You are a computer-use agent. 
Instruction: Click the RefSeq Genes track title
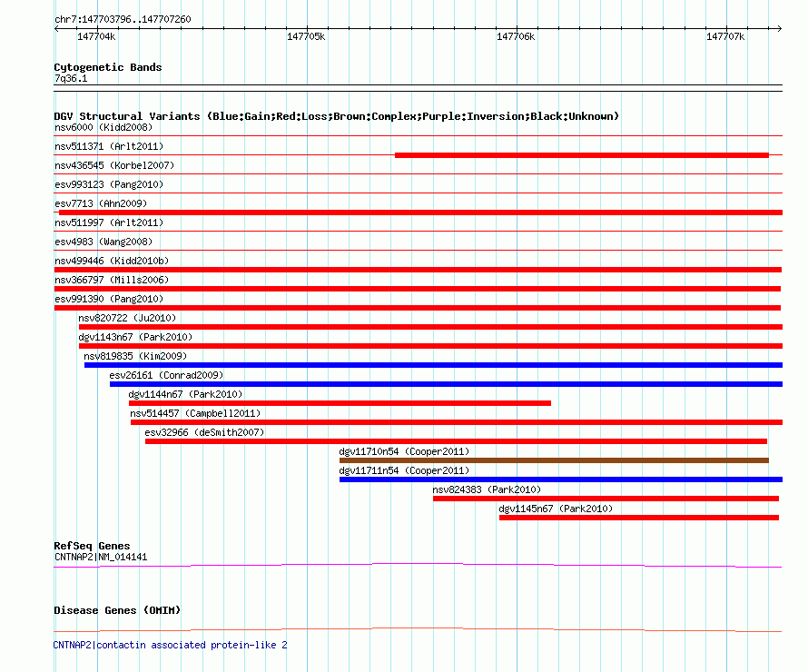pos(92,546)
